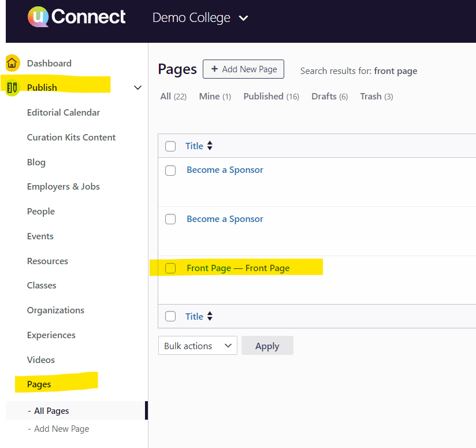Switch to the Drafts filter
This screenshot has height=448, width=476.
[x=329, y=97]
